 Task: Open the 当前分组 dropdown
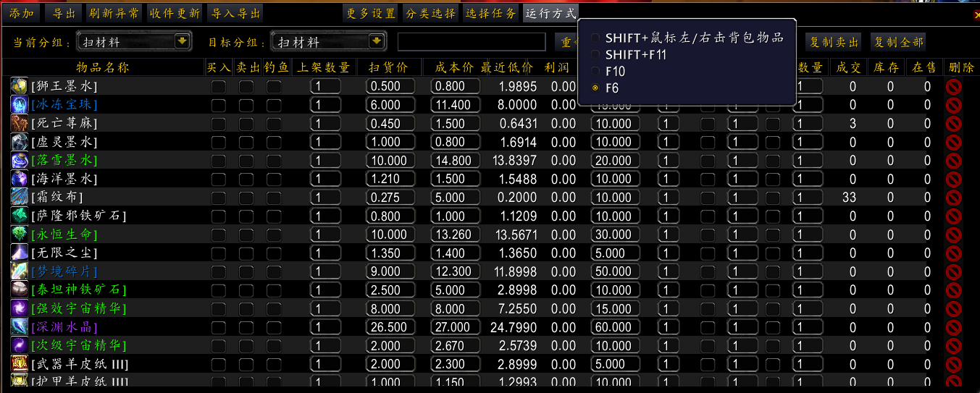(181, 42)
